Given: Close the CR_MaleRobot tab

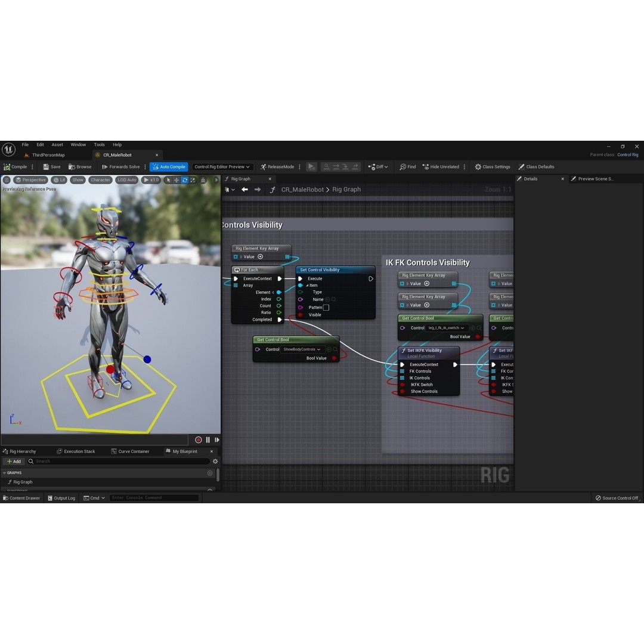Looking at the screenshot, I should [157, 155].
